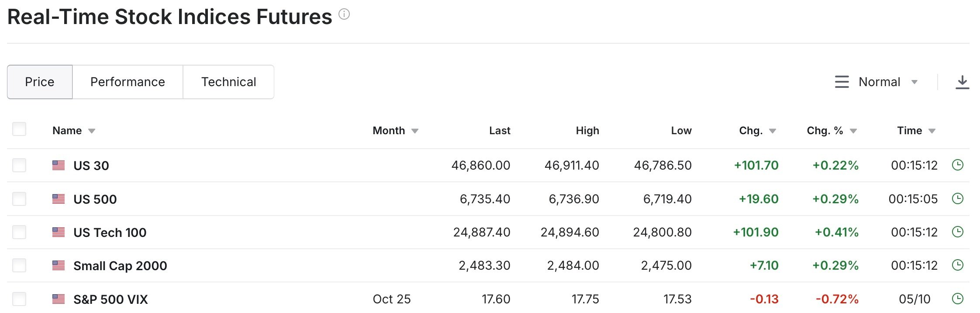Select the Small Cap 2000 row checkbox
Screen dimensions: 980x313
[x=19, y=265]
